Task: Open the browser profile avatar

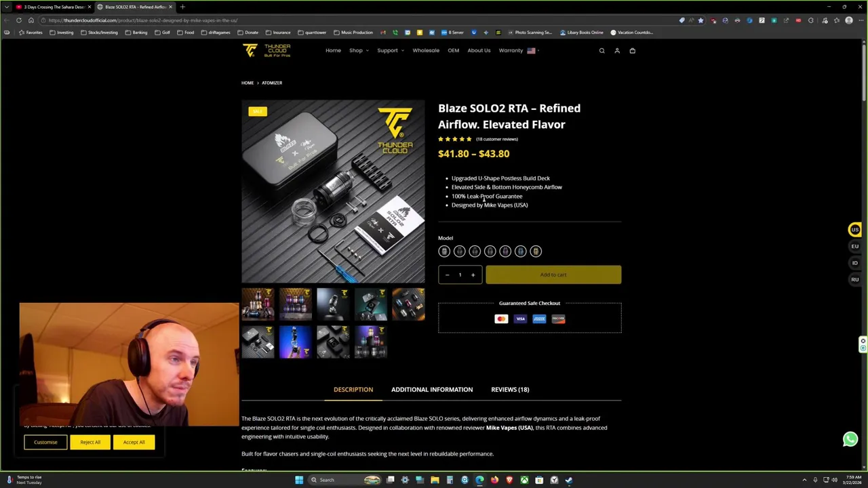Action: tap(848, 20)
